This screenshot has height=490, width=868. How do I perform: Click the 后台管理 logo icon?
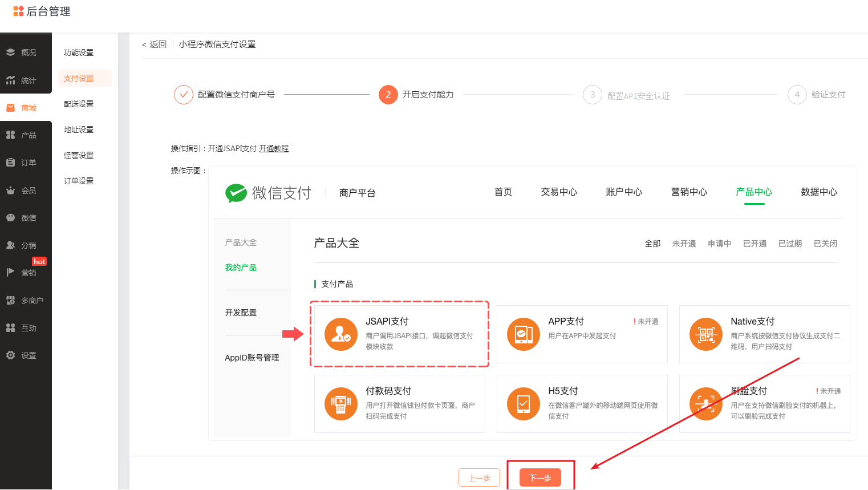pos(18,11)
